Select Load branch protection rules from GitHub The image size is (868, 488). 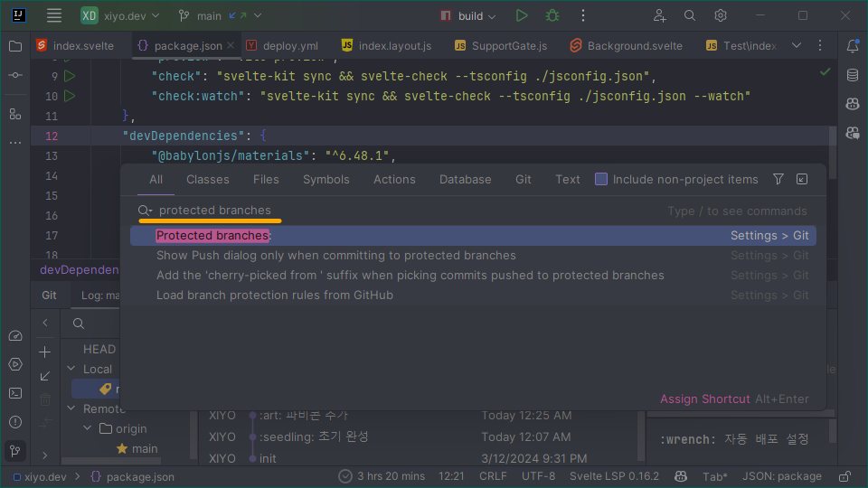coord(275,295)
